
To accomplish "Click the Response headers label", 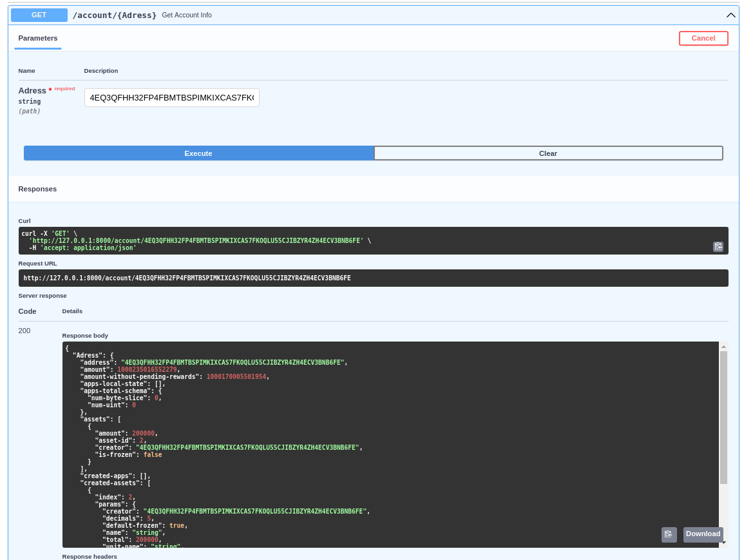I will [90, 557].
